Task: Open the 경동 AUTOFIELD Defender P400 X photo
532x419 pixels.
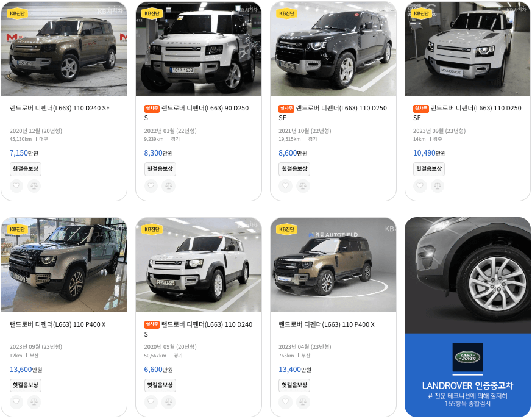Action: (333, 265)
